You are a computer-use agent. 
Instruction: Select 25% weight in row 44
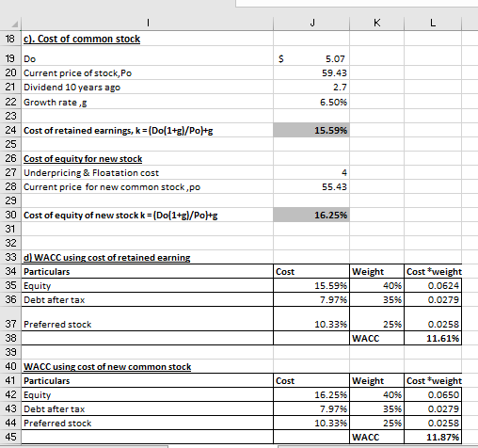coord(376,423)
